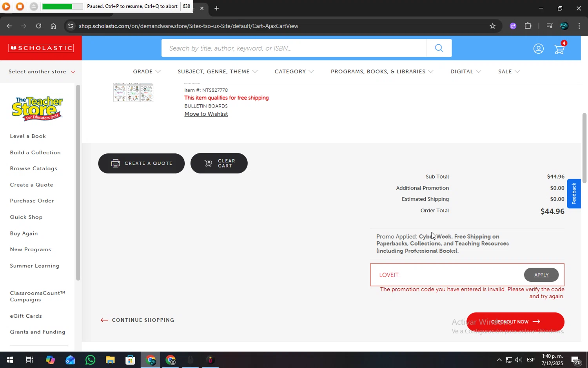Open eGift Cards in sidebar
Image resolution: width=588 pixels, height=368 pixels.
pyautogui.click(x=26, y=316)
